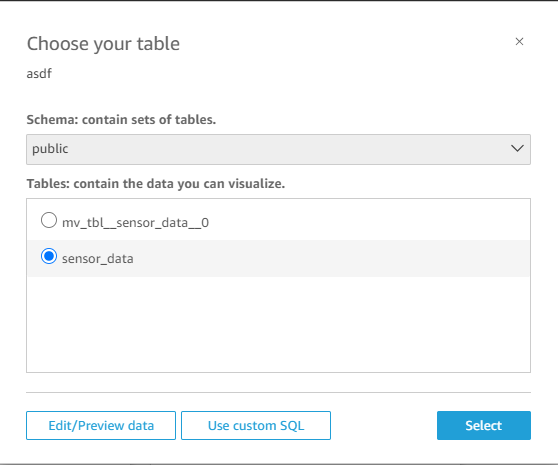Close the Choose your table dialog
This screenshot has height=465, width=558.
tap(519, 42)
